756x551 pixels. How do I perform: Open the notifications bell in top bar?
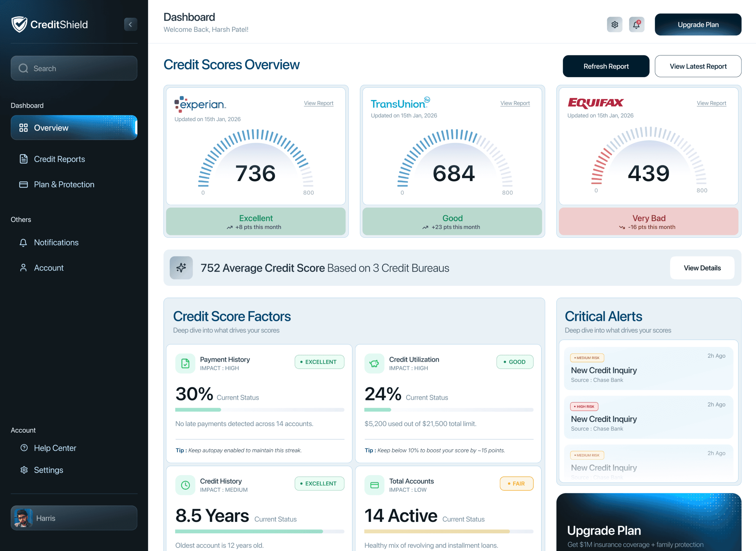coord(636,25)
